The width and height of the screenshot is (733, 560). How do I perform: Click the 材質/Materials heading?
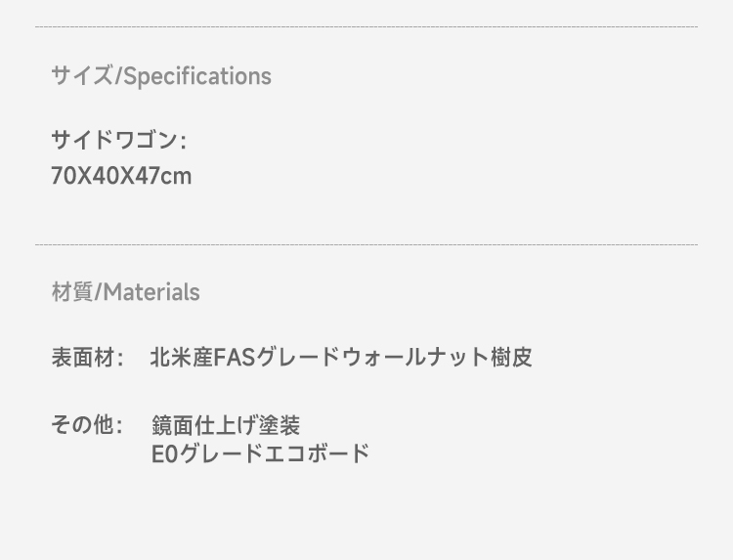[125, 292]
